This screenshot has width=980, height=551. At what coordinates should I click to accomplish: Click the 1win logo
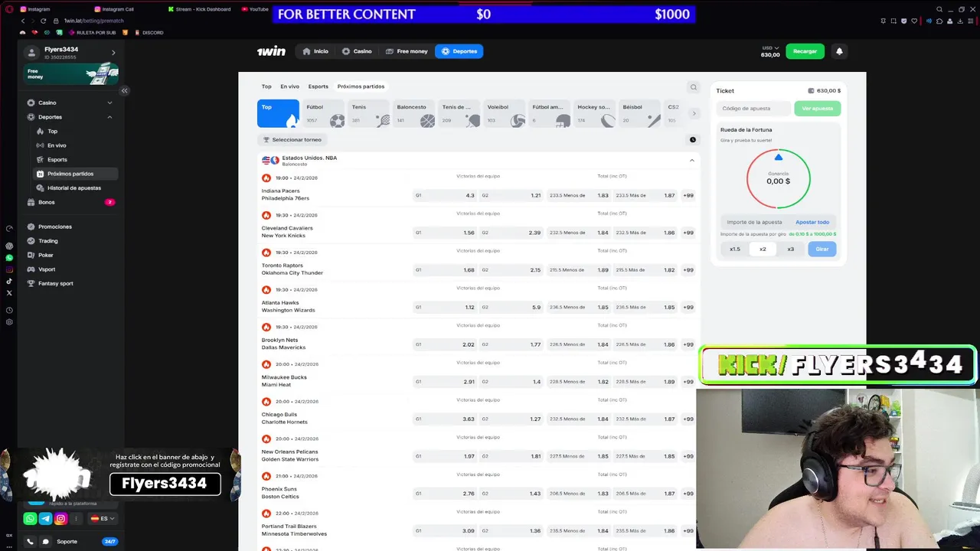click(x=271, y=51)
